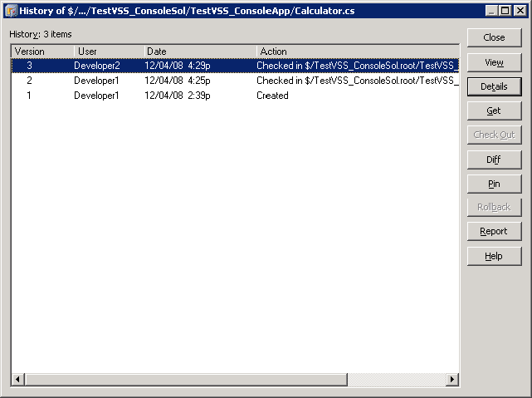Click Developer2 user cell
Screen dimensions: 532x398
[x=97, y=66]
